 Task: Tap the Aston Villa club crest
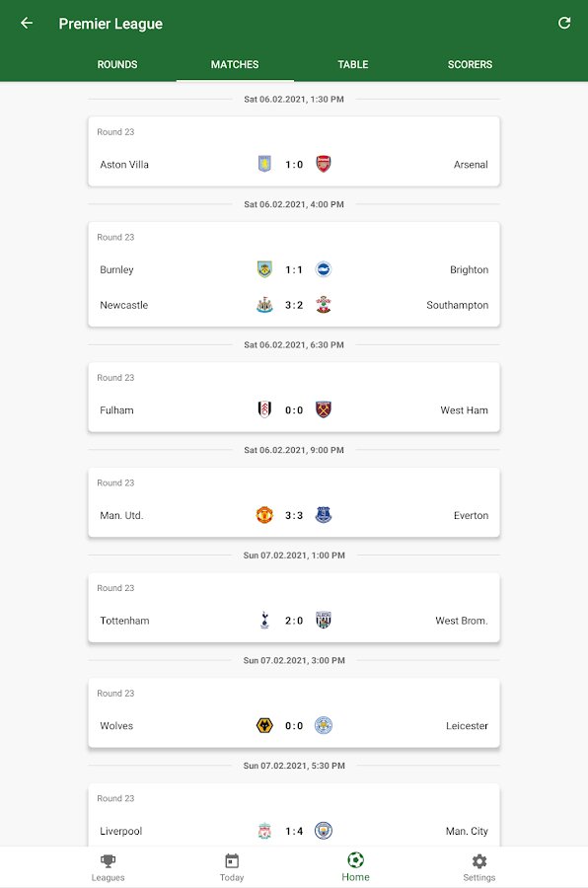tap(264, 164)
